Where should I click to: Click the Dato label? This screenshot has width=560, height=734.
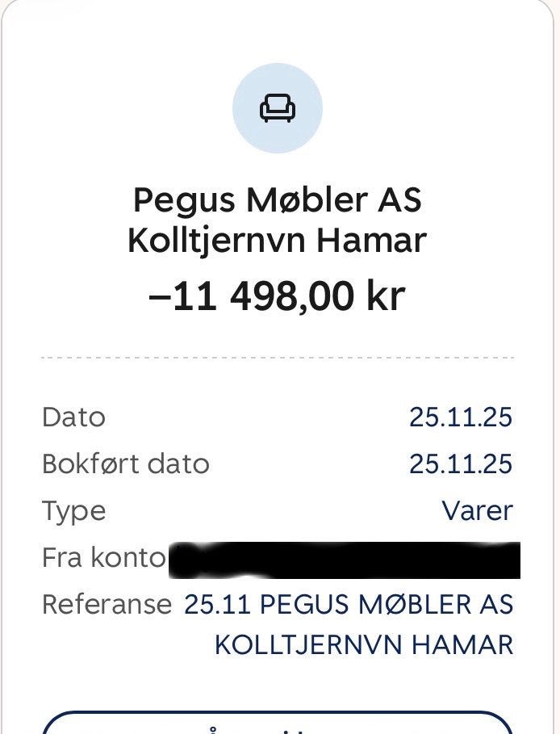coord(74,417)
